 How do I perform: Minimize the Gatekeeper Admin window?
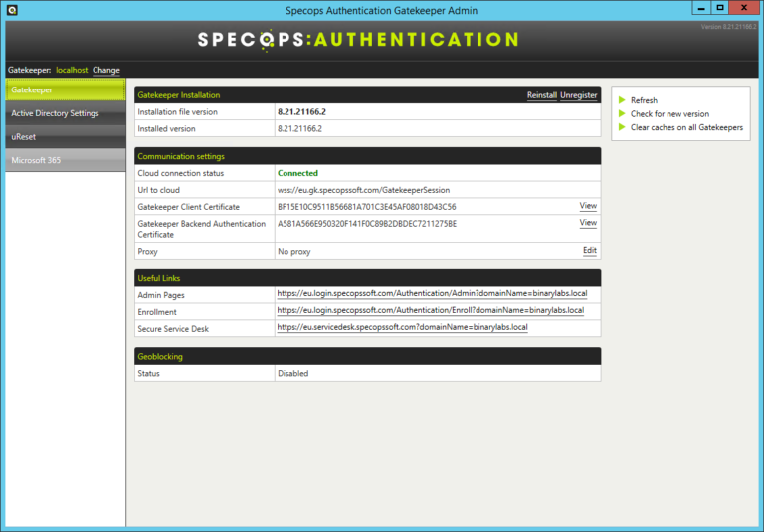pos(701,8)
